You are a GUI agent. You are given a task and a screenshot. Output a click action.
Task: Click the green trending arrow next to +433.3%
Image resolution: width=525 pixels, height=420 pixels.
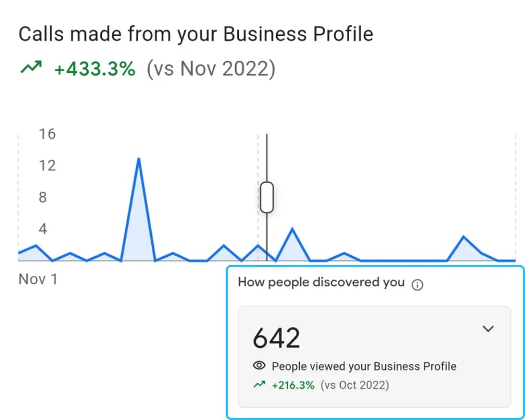31,67
